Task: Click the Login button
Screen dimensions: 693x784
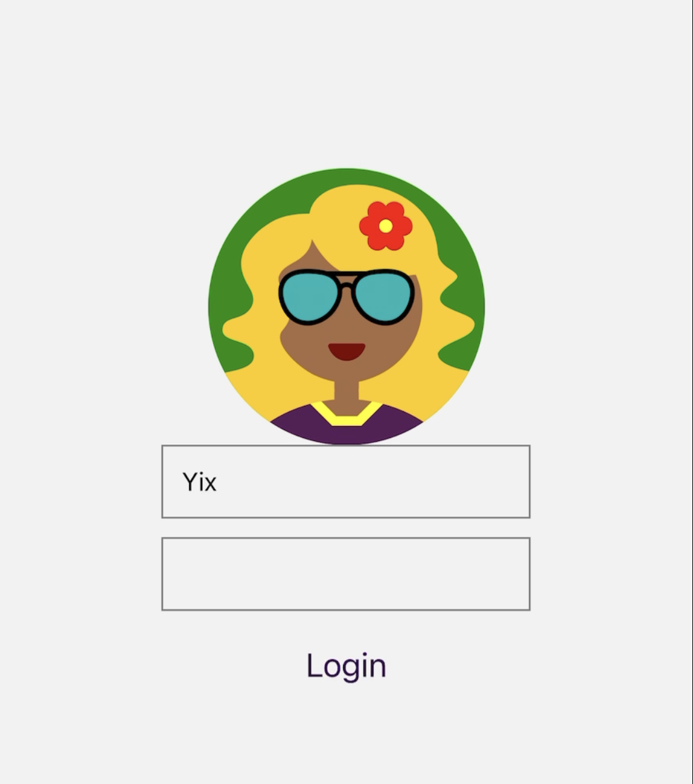Action: (346, 666)
